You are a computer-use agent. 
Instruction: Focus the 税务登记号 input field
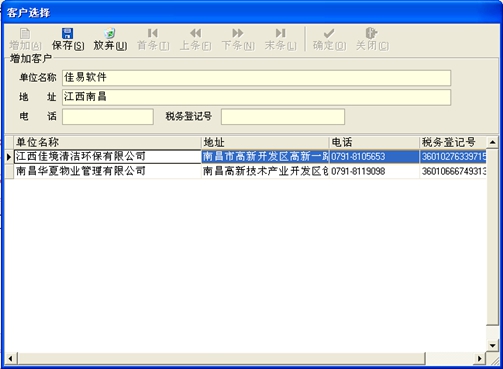tap(283, 117)
